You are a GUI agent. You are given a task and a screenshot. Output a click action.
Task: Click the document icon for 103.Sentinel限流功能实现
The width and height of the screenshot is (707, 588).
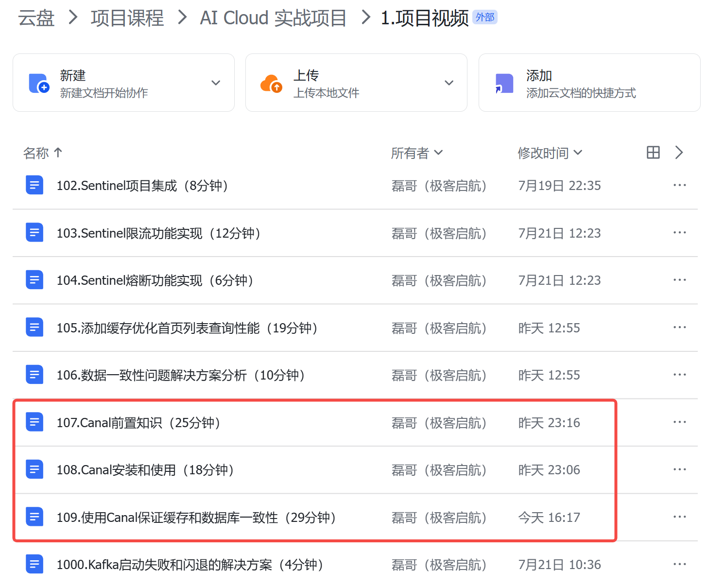pyautogui.click(x=34, y=233)
